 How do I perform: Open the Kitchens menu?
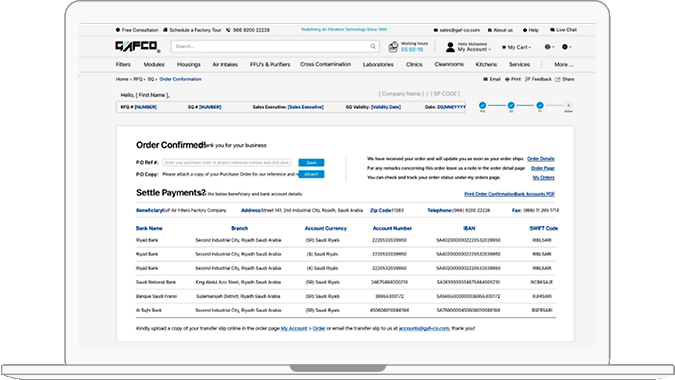pos(486,65)
